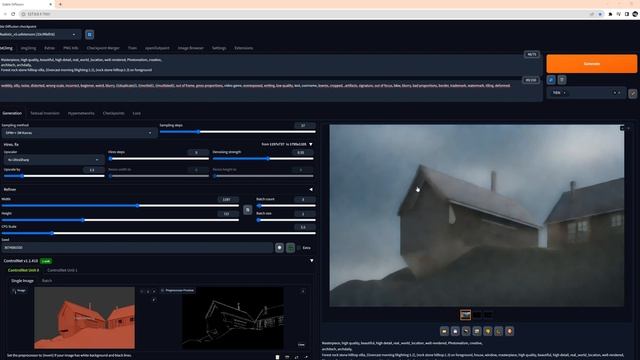Image resolution: width=640 pixels, height=360 pixels.
Task: Click the browser profile avatar icon
Action: click(x=635, y=14)
